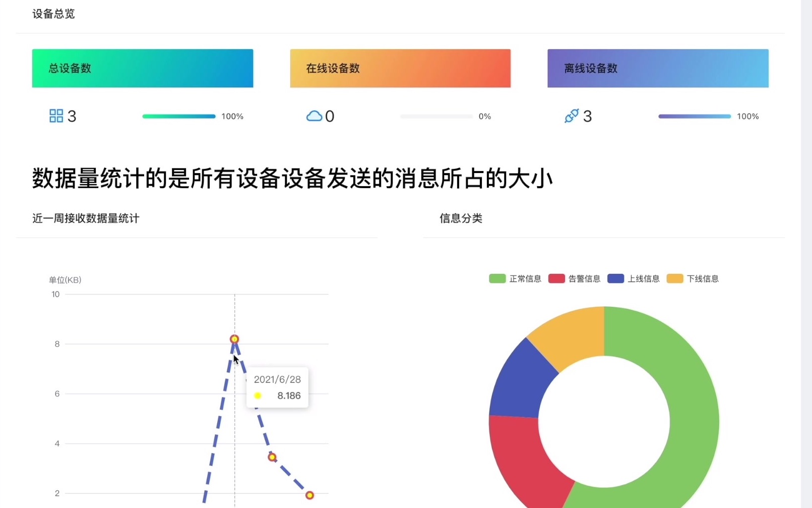
Task: Toggle 正常信息 legend swatch
Action: (x=497, y=278)
